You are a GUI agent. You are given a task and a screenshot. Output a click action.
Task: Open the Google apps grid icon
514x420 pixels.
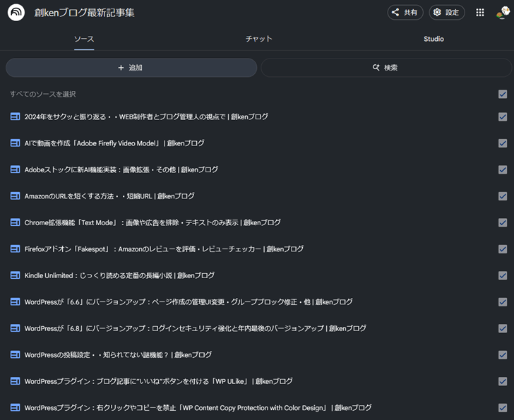480,13
